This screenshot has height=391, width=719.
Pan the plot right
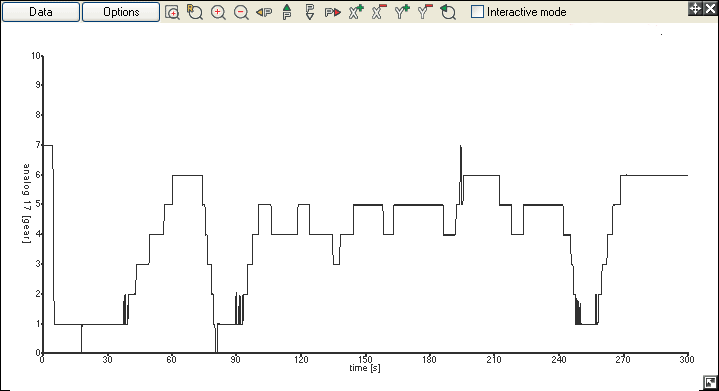click(333, 12)
